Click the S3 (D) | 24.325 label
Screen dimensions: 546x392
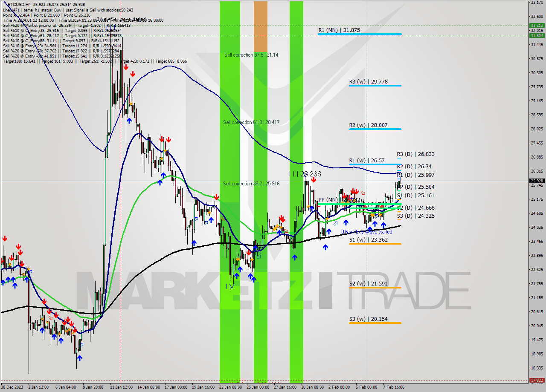[x=415, y=216]
